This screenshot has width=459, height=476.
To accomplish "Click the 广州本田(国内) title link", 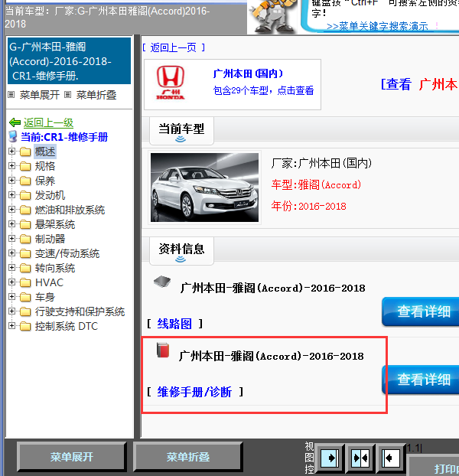I will pyautogui.click(x=248, y=73).
